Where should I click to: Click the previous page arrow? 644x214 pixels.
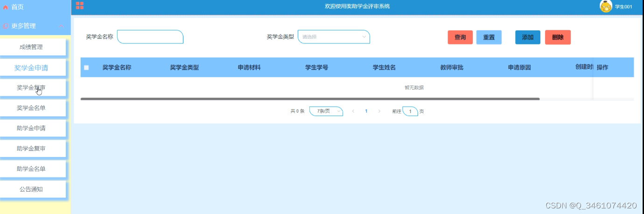point(353,111)
